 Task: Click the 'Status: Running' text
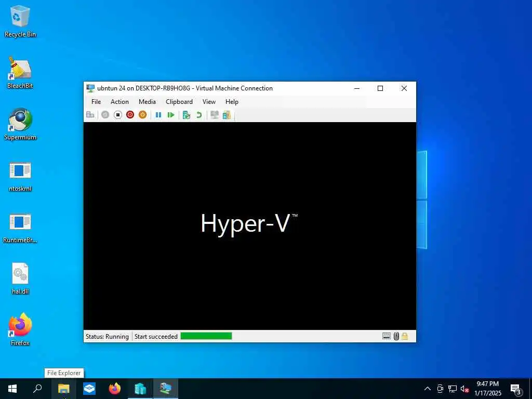tap(107, 337)
